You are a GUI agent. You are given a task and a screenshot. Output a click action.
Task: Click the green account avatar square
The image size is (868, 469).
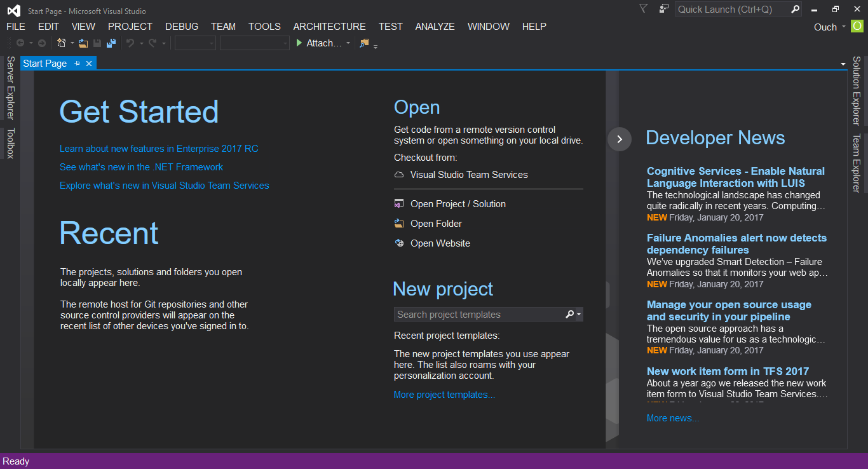[857, 27]
